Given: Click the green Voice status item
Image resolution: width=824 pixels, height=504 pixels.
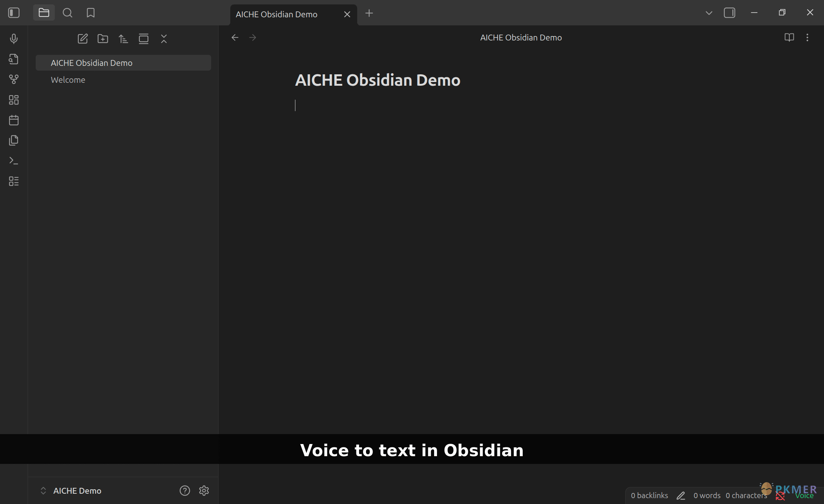Looking at the screenshot, I should (x=805, y=496).
